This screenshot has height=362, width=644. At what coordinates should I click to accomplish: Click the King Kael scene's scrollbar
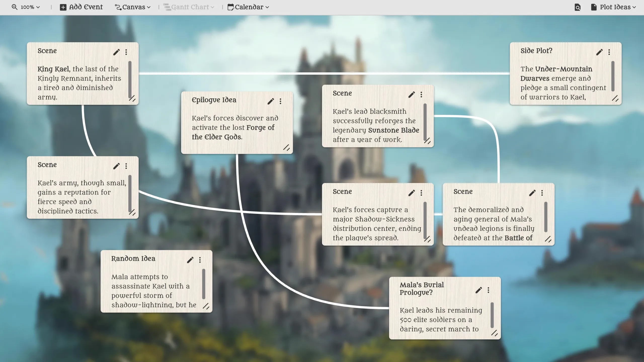pyautogui.click(x=130, y=79)
